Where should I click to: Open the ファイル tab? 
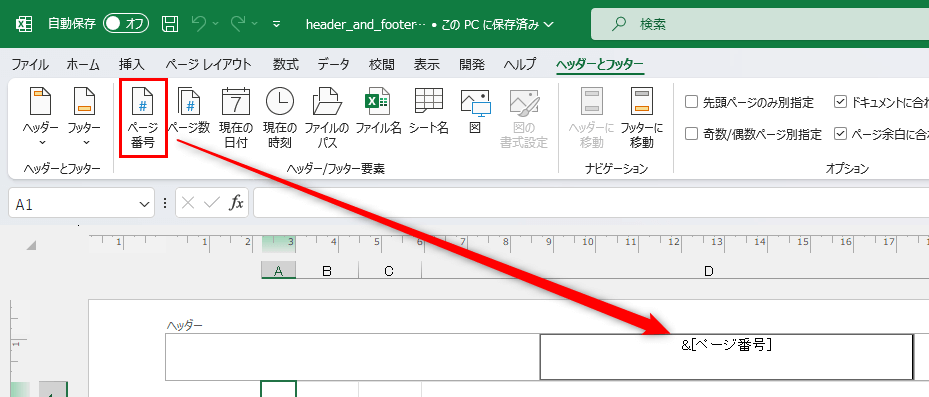30,65
